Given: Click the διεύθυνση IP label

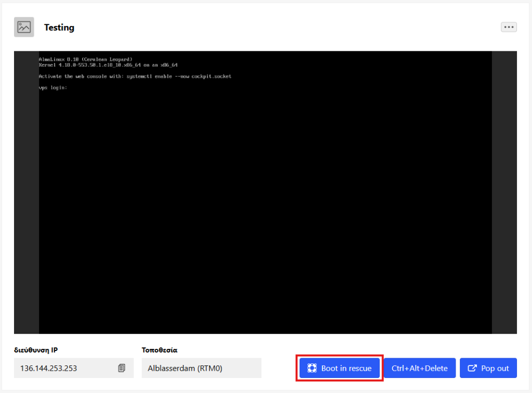Looking at the screenshot, I should [36, 350].
